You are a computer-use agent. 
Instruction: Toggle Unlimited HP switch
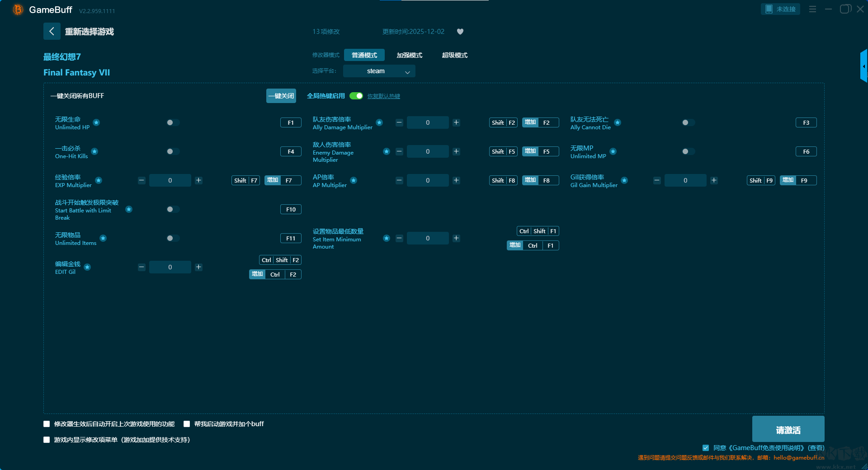point(172,122)
